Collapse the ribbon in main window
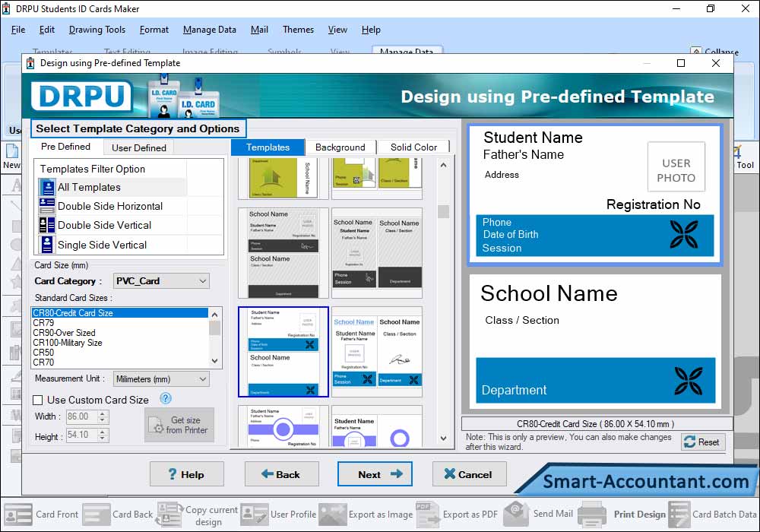The height and width of the screenshot is (532, 760). tap(714, 52)
